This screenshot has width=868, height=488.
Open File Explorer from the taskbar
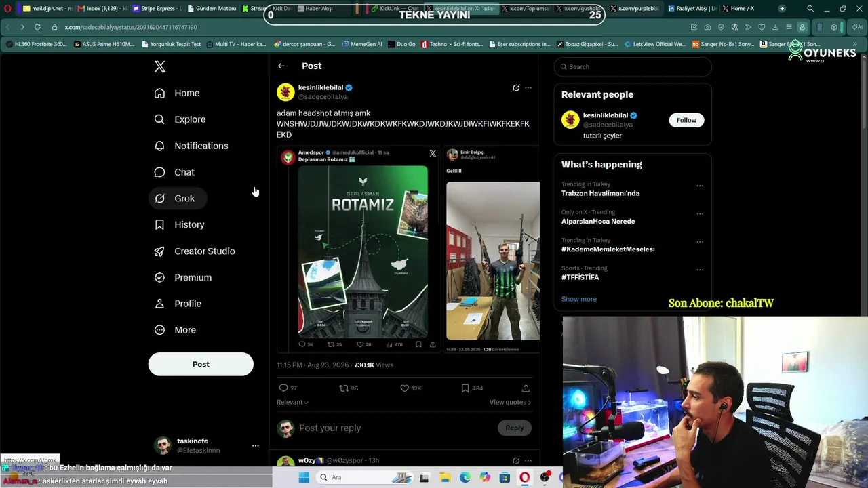445,477
